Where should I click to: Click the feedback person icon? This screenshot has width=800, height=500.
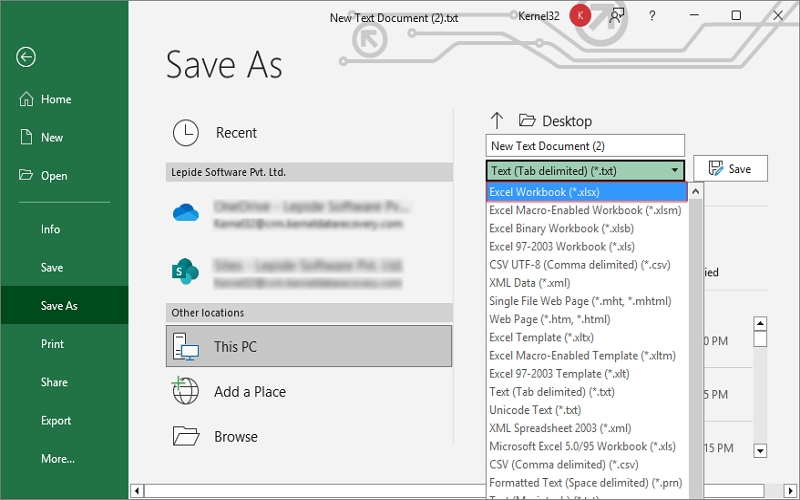tap(616, 16)
